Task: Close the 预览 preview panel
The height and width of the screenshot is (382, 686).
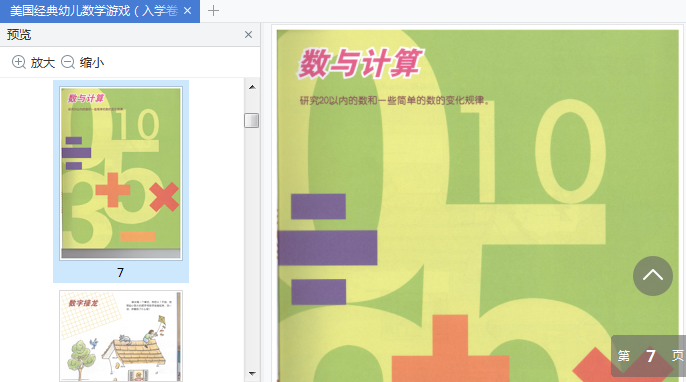Action: point(248,35)
